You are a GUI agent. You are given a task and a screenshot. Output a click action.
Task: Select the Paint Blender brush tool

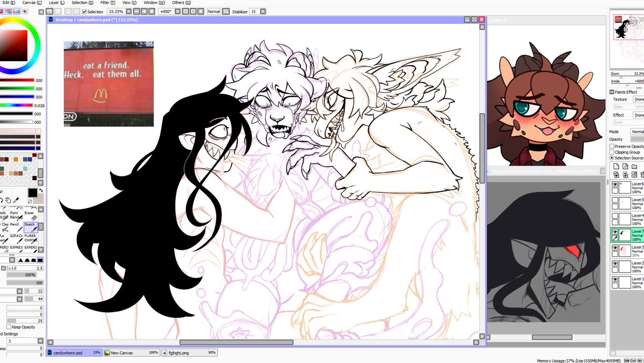tap(16, 216)
